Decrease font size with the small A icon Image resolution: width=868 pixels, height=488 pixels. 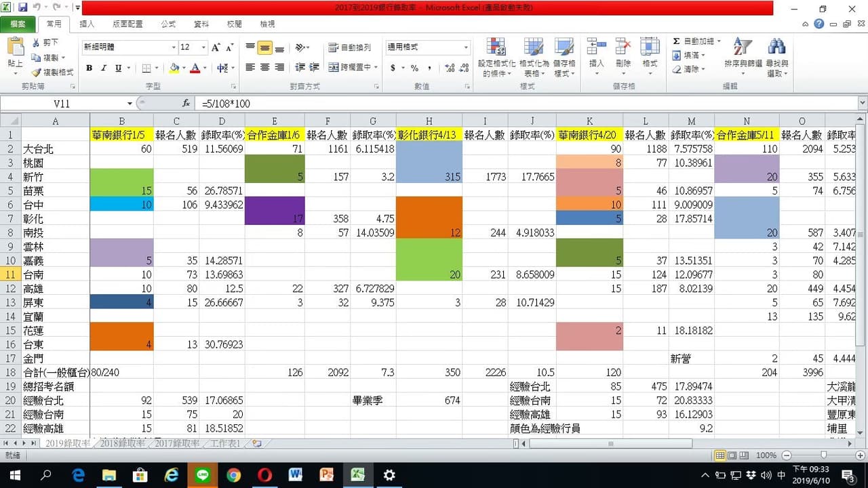(231, 47)
